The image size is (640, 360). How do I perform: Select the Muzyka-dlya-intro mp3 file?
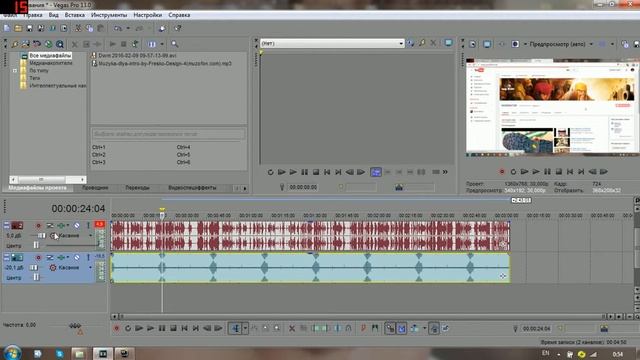click(164, 63)
